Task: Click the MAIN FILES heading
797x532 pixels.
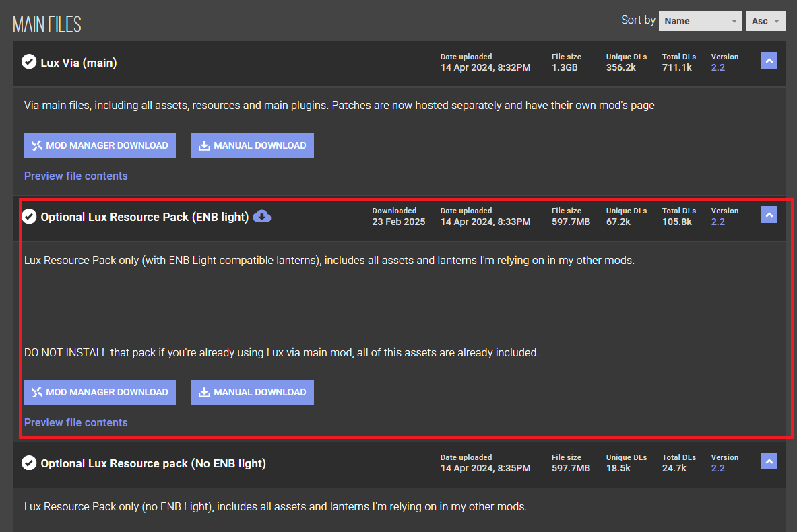Action: click(46, 24)
